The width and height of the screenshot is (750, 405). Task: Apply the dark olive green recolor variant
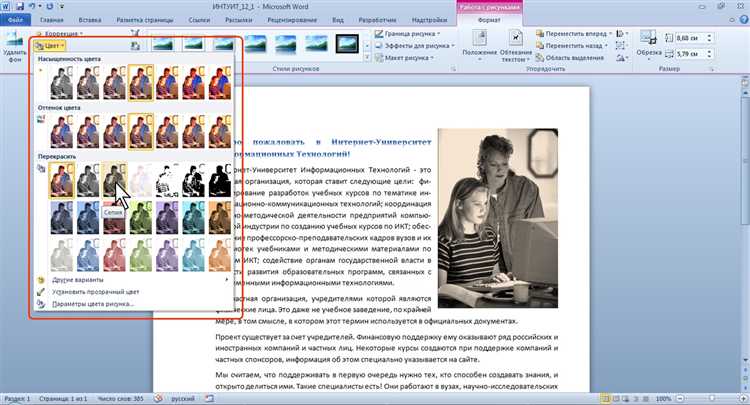pos(141,217)
